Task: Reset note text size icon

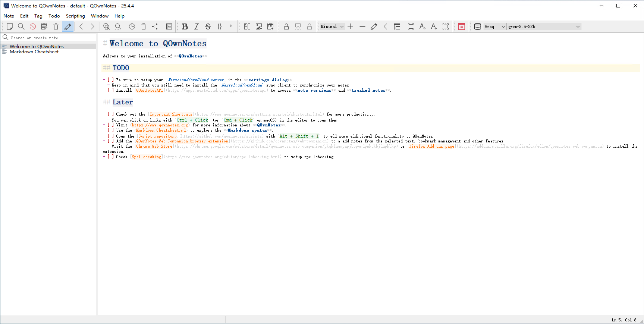Action: (x=446, y=26)
